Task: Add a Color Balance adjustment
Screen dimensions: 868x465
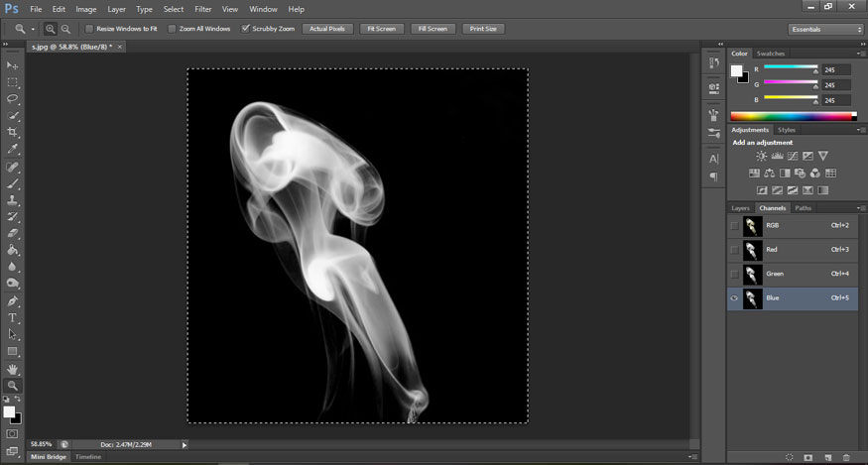Action: point(770,174)
